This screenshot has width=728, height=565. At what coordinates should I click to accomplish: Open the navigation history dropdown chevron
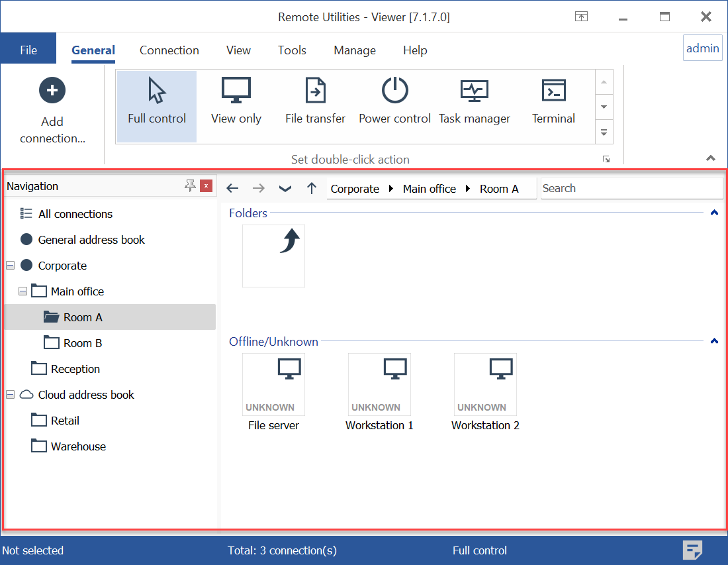(x=285, y=189)
